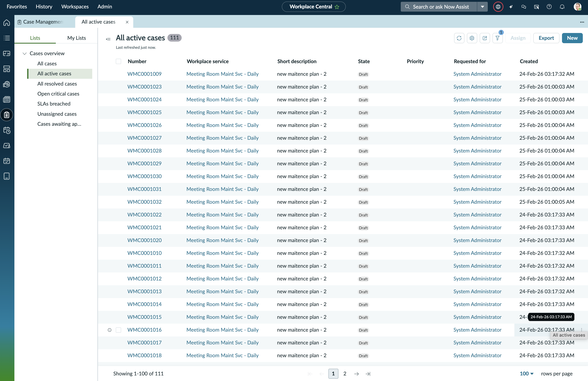Favorite Workplace Central with star icon

(337, 7)
